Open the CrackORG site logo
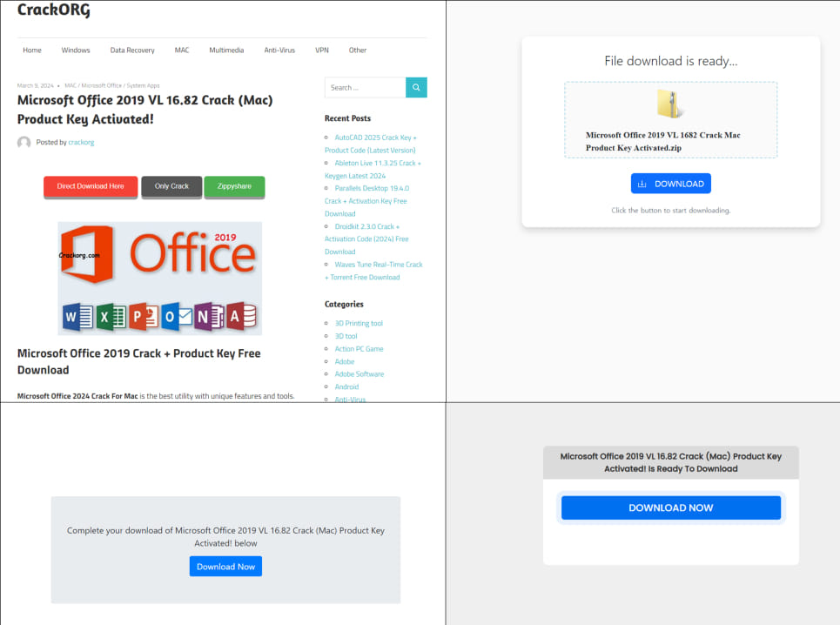Screen dimensions: 840x625 pos(54,10)
